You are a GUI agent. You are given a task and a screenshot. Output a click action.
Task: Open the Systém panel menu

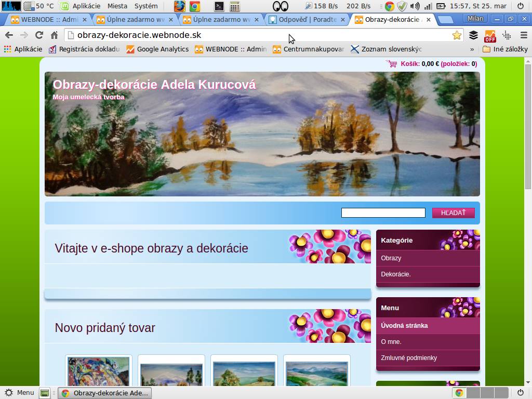(146, 6)
